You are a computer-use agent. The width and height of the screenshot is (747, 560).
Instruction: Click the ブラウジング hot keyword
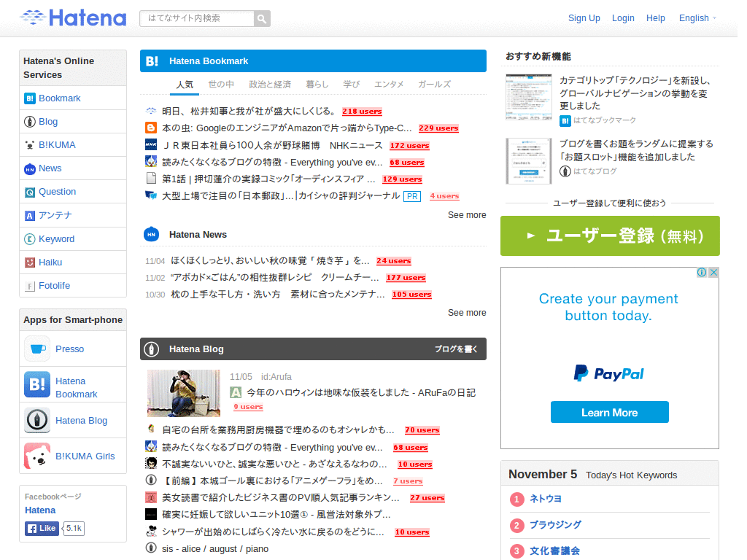pos(555,525)
